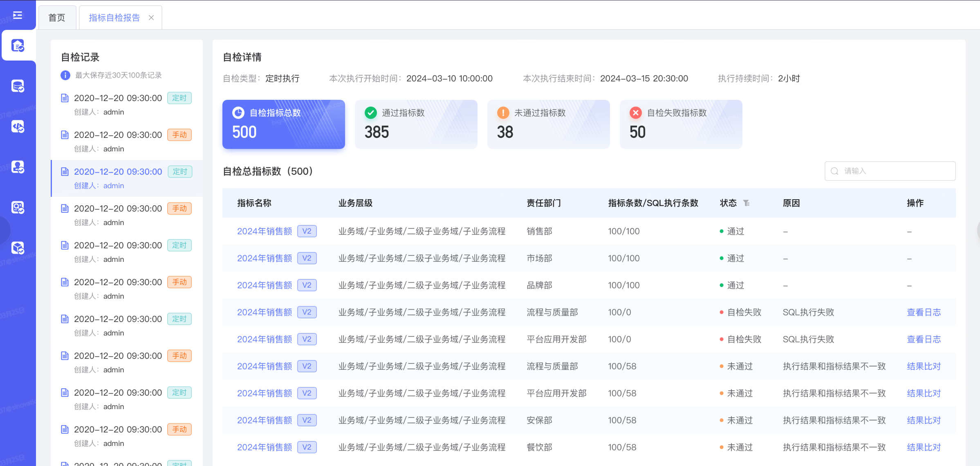This screenshot has height=466, width=980.
Task: Open the code-brackets sidebar module icon
Action: pos(18,126)
